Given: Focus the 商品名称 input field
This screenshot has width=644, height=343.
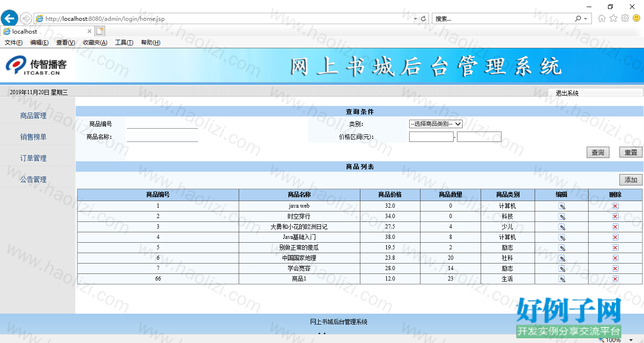Looking at the screenshot, I should tap(162, 137).
